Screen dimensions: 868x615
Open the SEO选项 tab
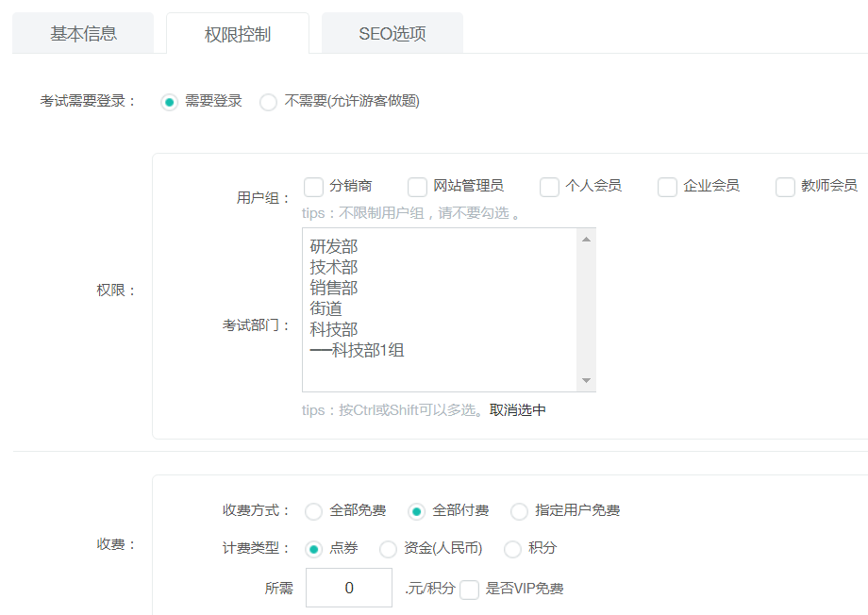coord(392,34)
